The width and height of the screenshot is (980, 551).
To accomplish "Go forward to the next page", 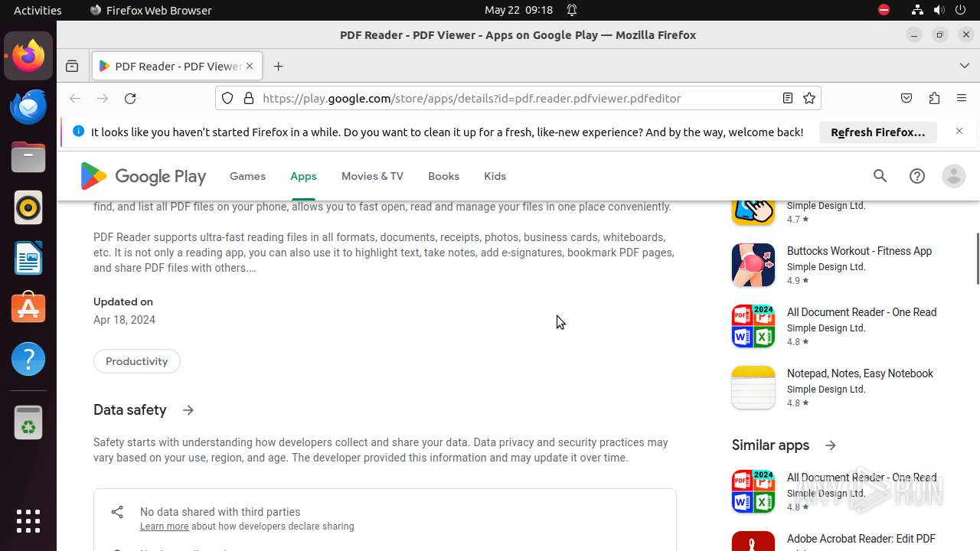I will pos(103,98).
